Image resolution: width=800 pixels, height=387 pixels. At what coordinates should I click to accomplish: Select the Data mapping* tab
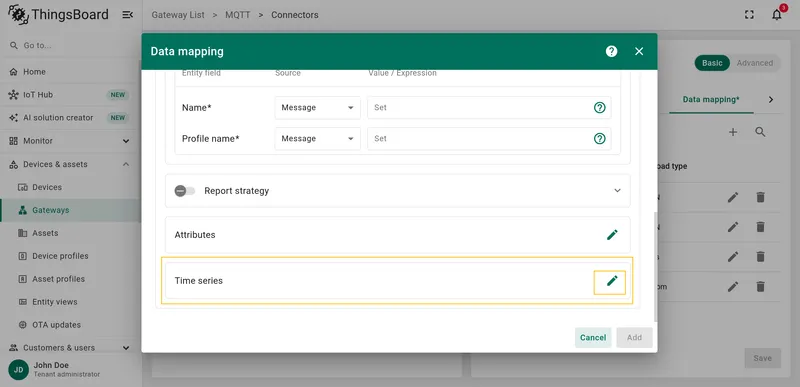tap(711, 99)
